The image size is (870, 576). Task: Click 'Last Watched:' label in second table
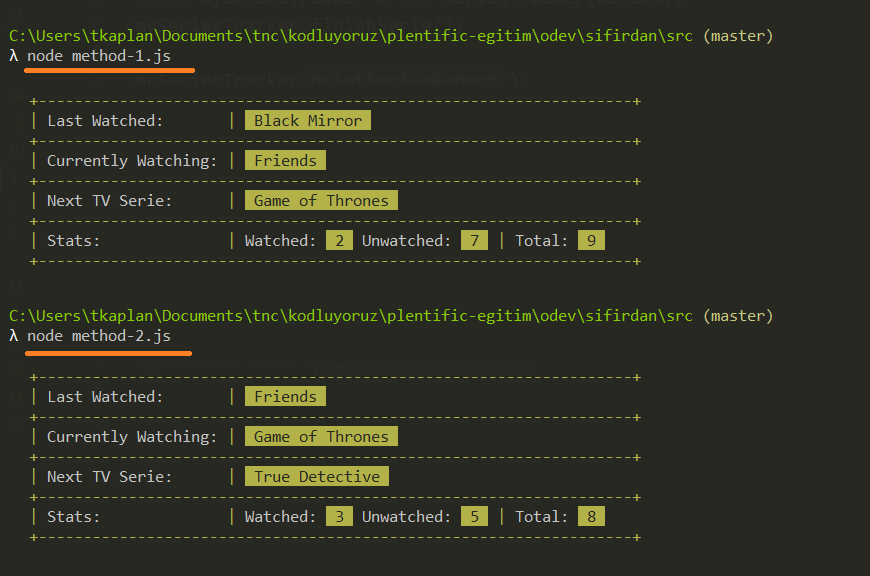click(x=105, y=396)
